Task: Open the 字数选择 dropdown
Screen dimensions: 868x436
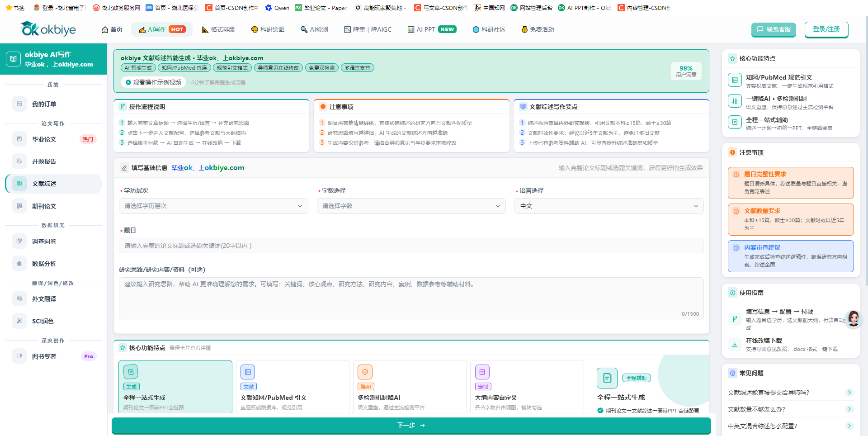Action: point(411,206)
